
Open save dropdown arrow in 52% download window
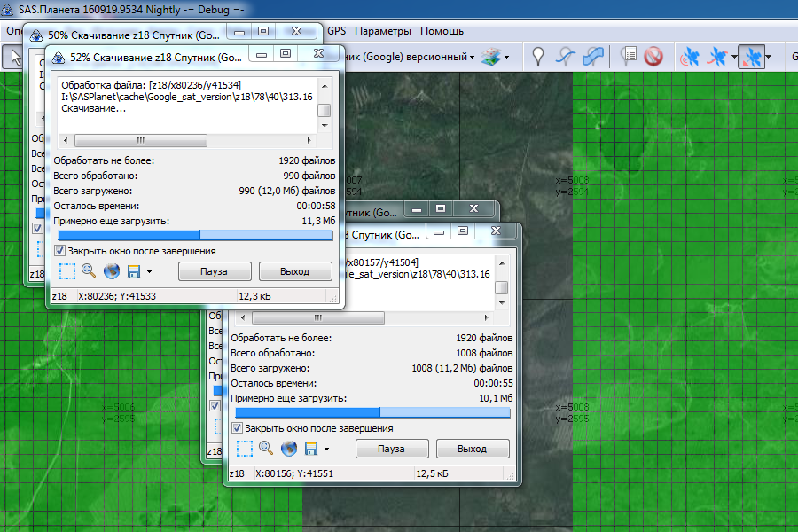[x=149, y=272]
